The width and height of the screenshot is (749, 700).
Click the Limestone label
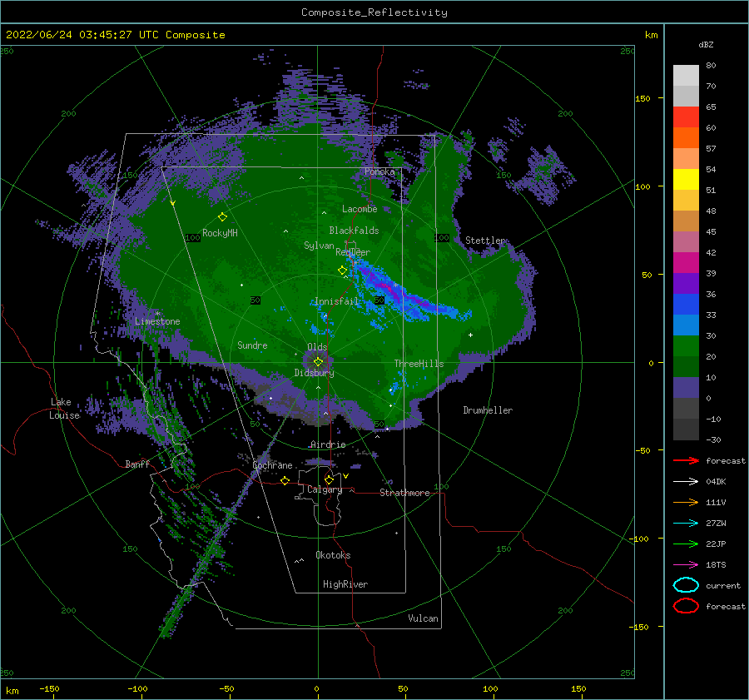pyautogui.click(x=157, y=321)
